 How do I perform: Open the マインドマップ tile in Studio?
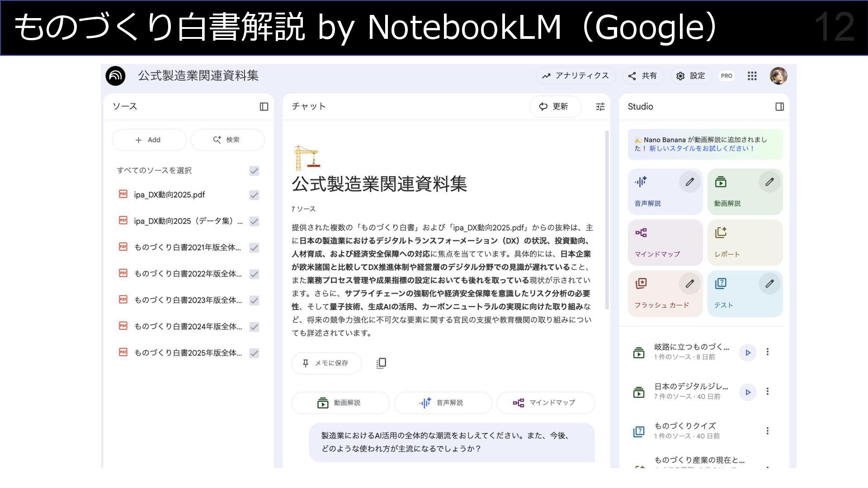[x=665, y=243]
